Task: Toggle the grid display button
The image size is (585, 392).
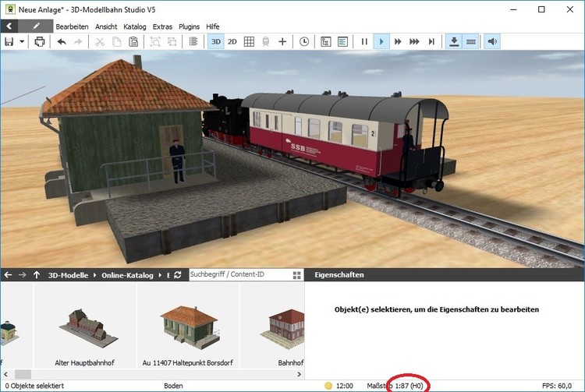Action: pos(249,41)
